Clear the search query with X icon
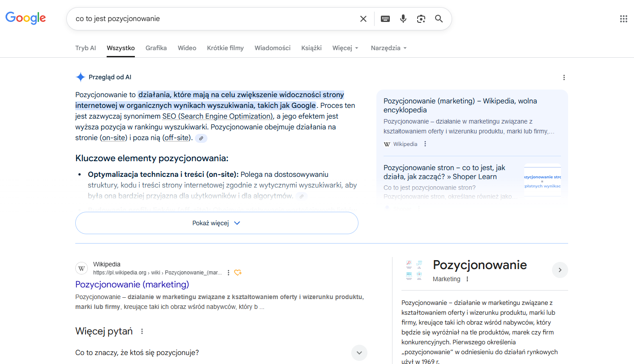 point(363,19)
